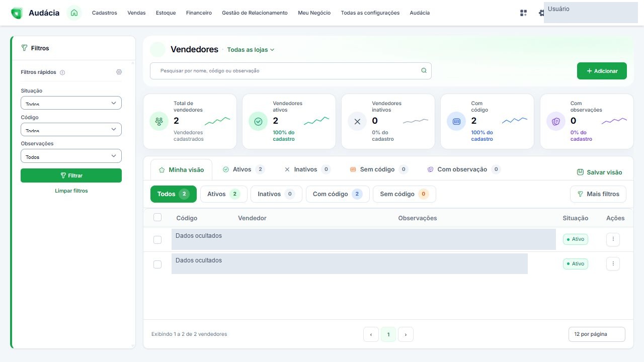Click the Com código barcode icon
This screenshot has height=362, width=644.
(x=456, y=121)
